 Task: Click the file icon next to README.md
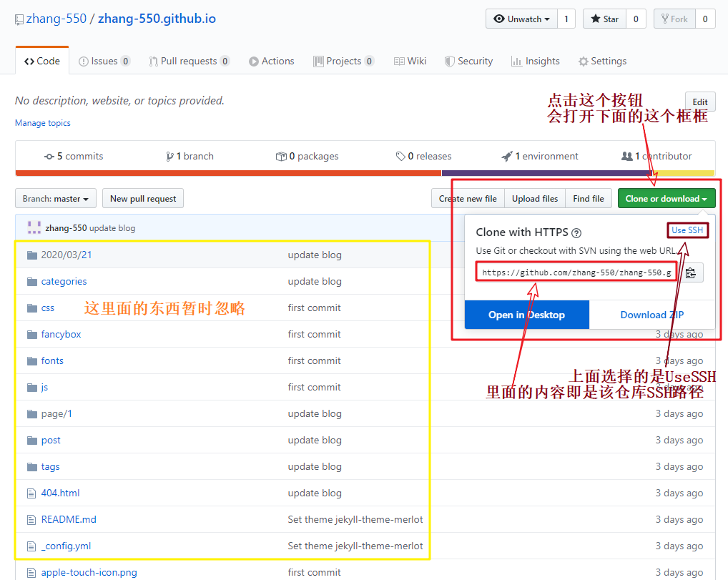coord(31,520)
